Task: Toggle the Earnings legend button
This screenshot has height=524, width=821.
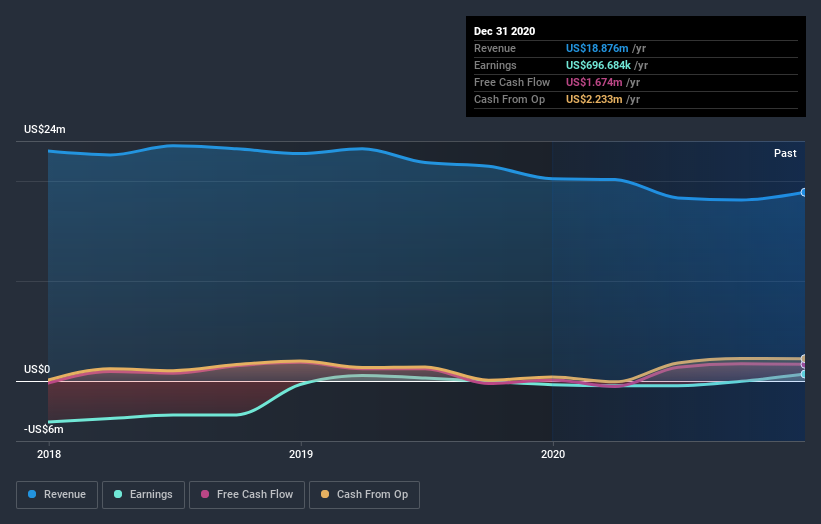Action: coord(143,495)
